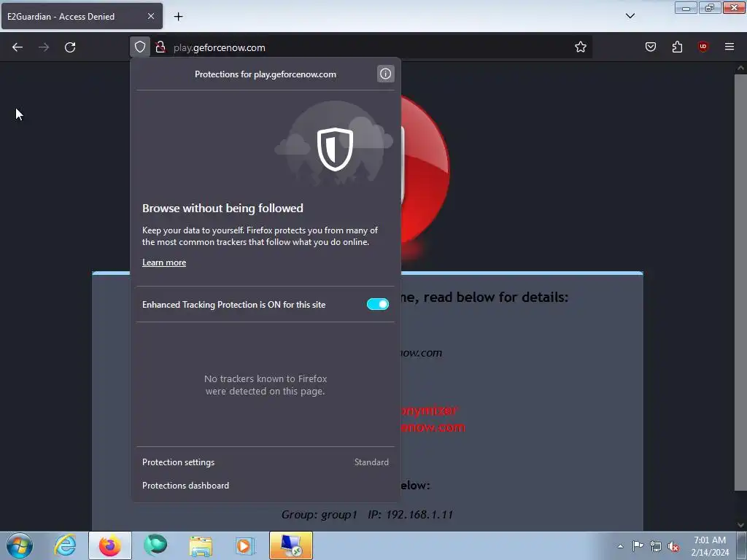The width and height of the screenshot is (747, 560).
Task: Click the No trackers known to Firefox message
Action: click(266, 385)
